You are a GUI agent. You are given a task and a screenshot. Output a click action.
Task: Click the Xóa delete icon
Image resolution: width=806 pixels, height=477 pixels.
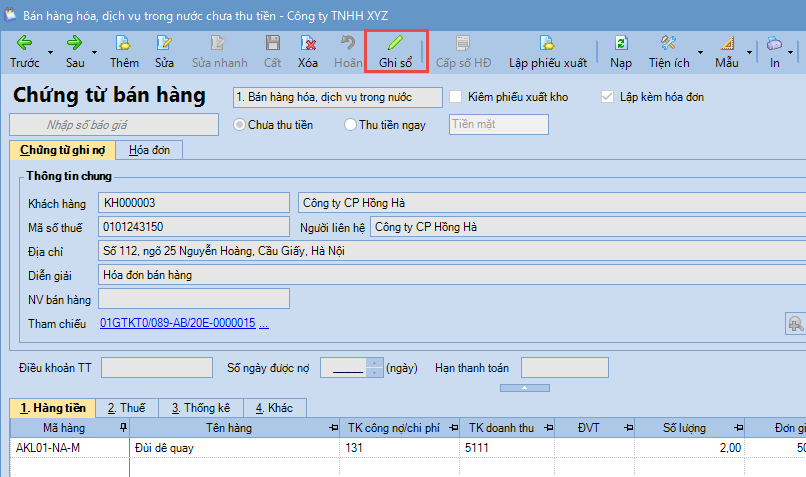coord(308,43)
